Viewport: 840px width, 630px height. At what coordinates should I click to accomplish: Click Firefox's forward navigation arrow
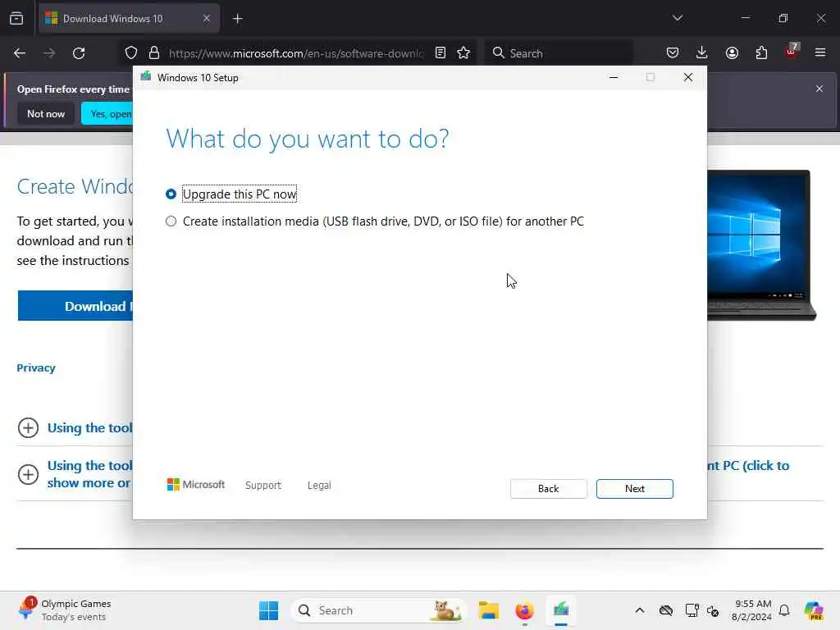tap(49, 53)
